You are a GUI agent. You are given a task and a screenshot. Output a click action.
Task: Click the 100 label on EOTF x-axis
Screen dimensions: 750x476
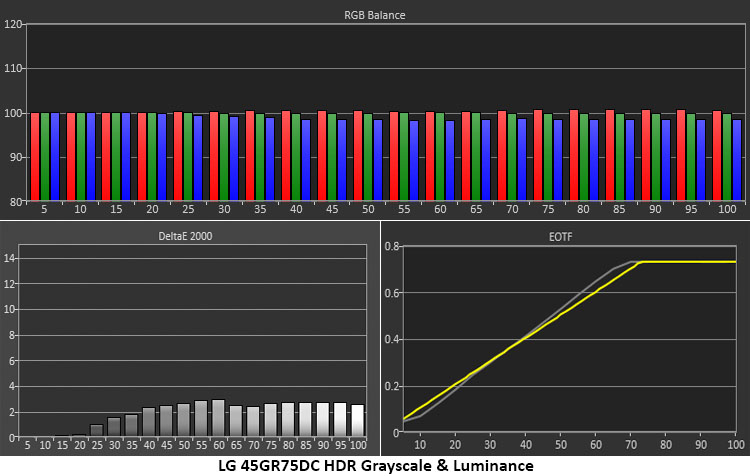[x=736, y=445]
